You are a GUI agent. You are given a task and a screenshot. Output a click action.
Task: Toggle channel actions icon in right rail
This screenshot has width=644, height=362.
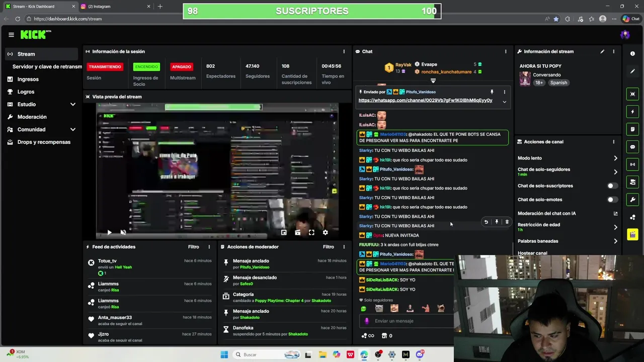click(x=632, y=182)
